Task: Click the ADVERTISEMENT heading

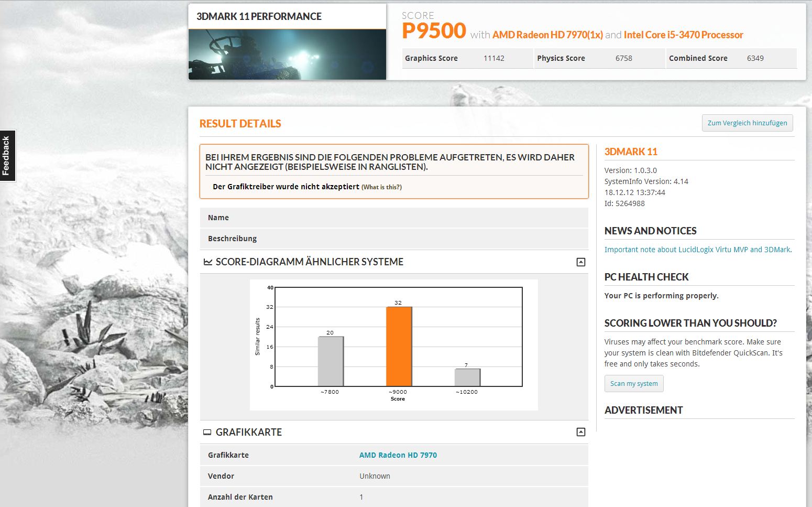Action: (644, 410)
